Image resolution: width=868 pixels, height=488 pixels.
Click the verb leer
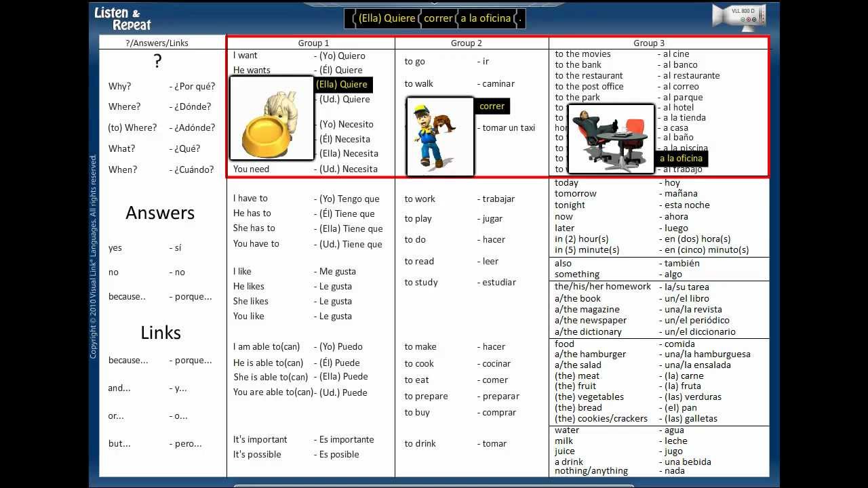(490, 262)
